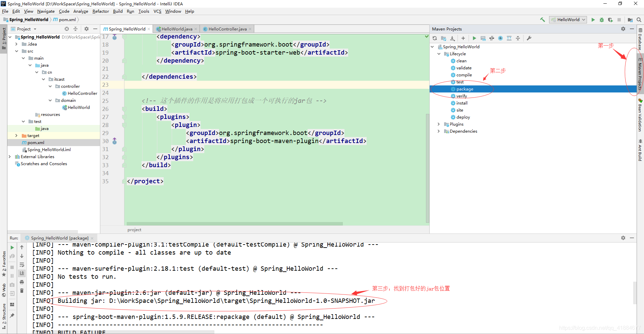
Task: Click Scroll from Source target icon in Project panel
Action: 67,29
